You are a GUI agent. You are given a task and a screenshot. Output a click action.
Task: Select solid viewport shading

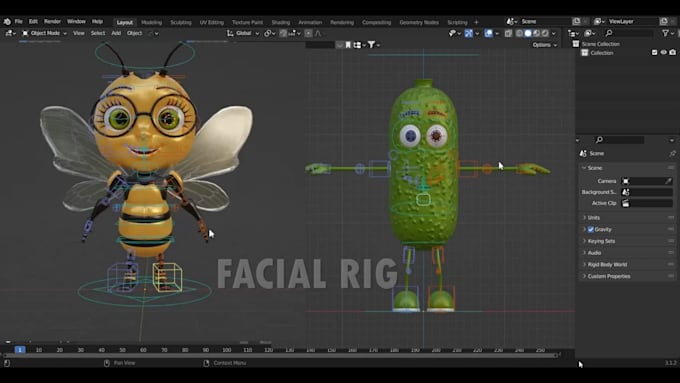click(528, 33)
